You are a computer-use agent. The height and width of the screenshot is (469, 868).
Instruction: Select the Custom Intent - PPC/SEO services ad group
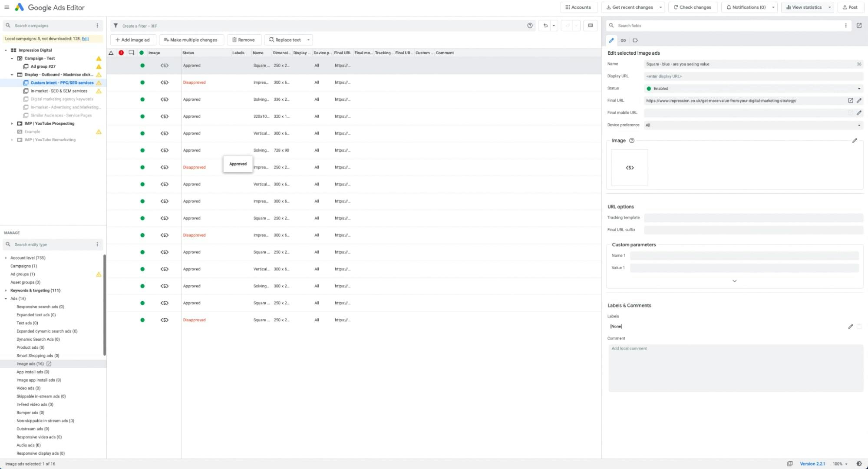[61, 83]
